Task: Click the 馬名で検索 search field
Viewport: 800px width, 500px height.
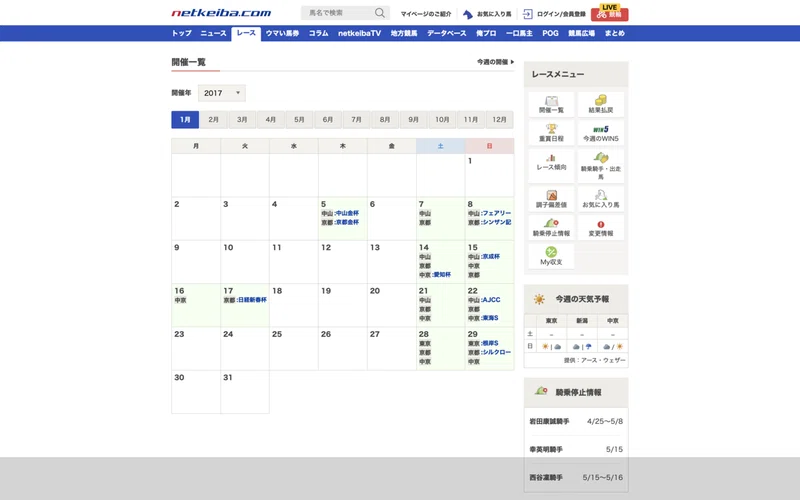Action: tap(338, 13)
